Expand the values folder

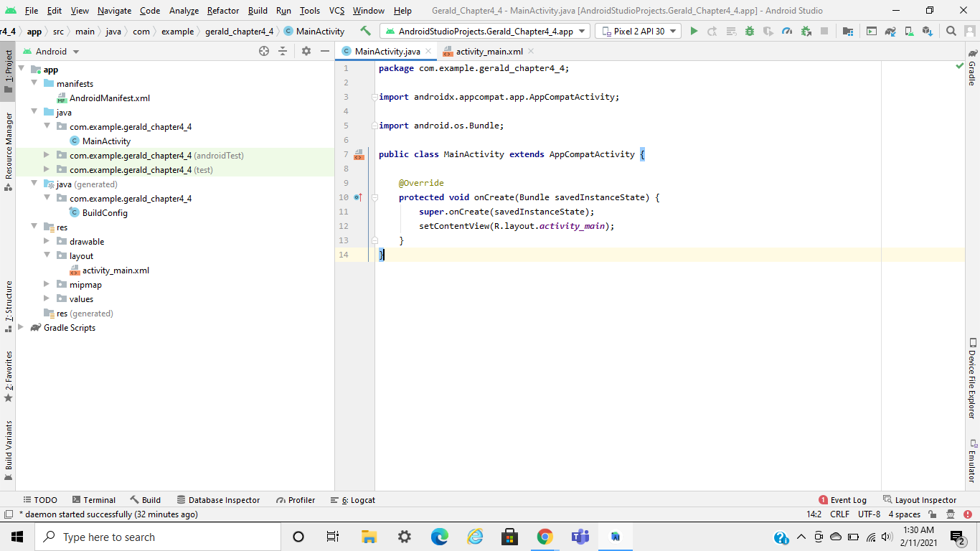pos(47,298)
